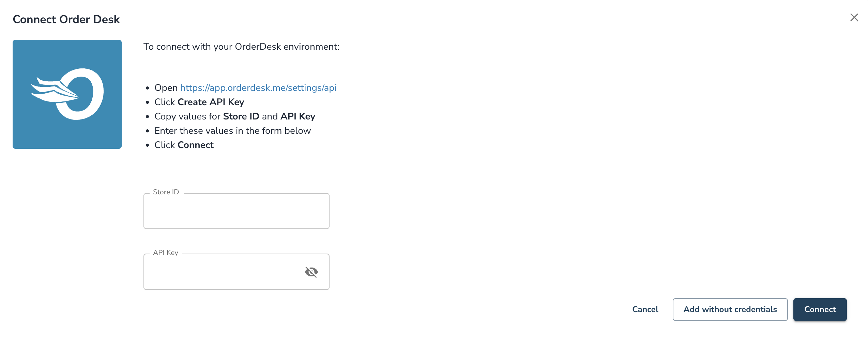Choose Add without credentials
868x339 pixels.
pos(730,309)
